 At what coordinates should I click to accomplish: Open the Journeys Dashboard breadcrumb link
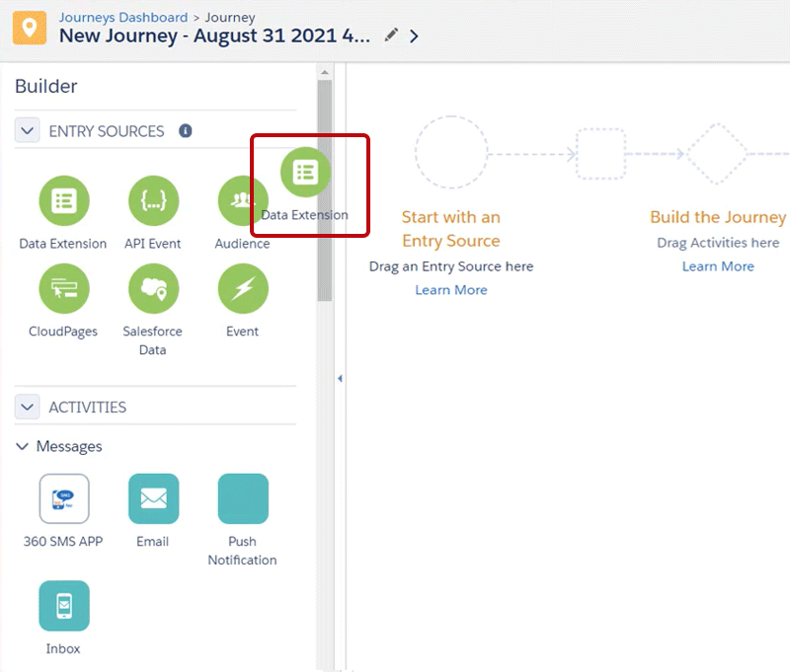tap(123, 17)
